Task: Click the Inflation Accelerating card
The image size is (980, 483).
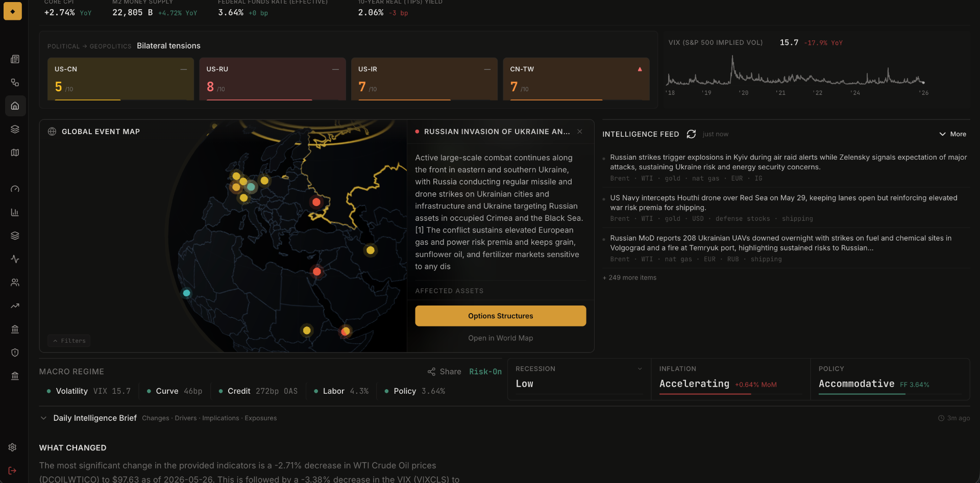Action: [730, 379]
